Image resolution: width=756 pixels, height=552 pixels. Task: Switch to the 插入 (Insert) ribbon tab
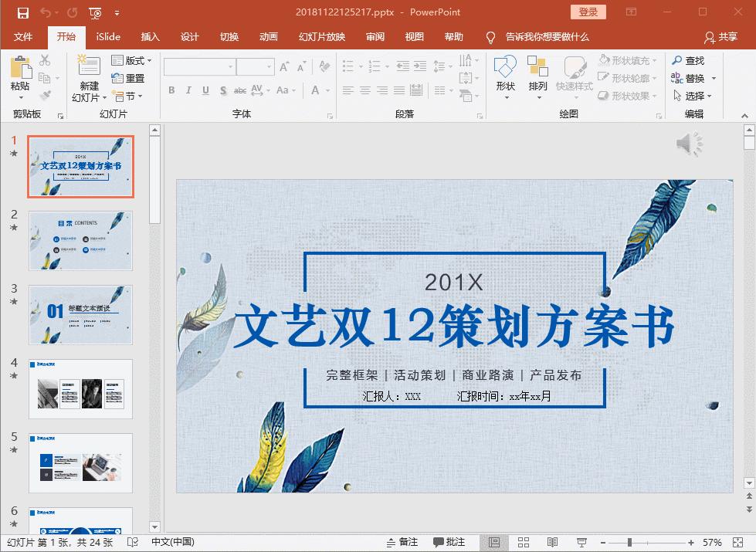(x=150, y=36)
